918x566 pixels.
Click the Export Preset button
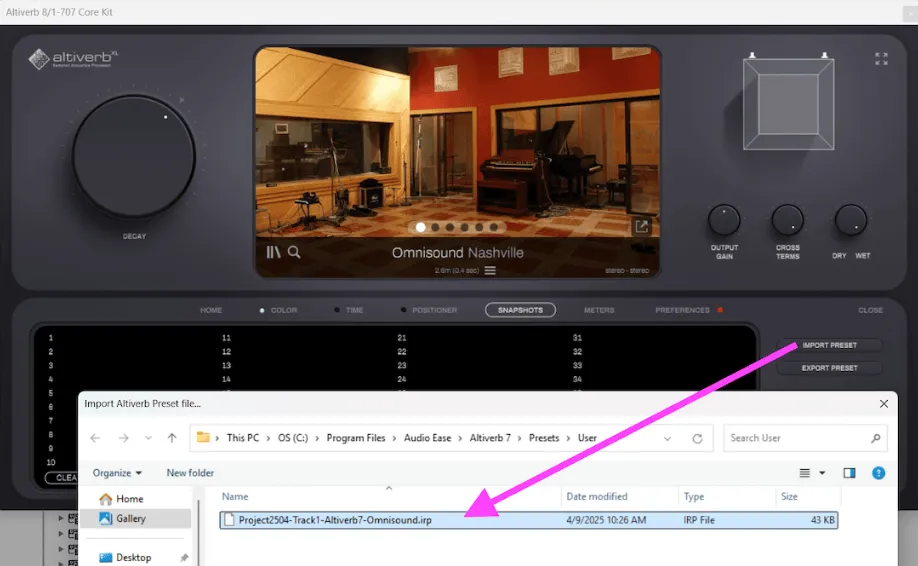(x=830, y=368)
